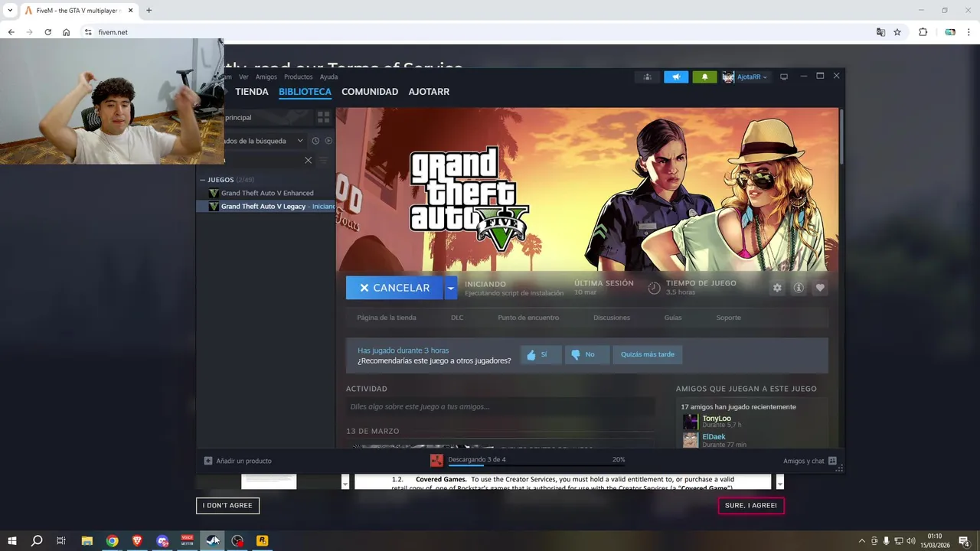Close the FiveM browser tab
The width and height of the screenshot is (980, 551).
[131, 11]
